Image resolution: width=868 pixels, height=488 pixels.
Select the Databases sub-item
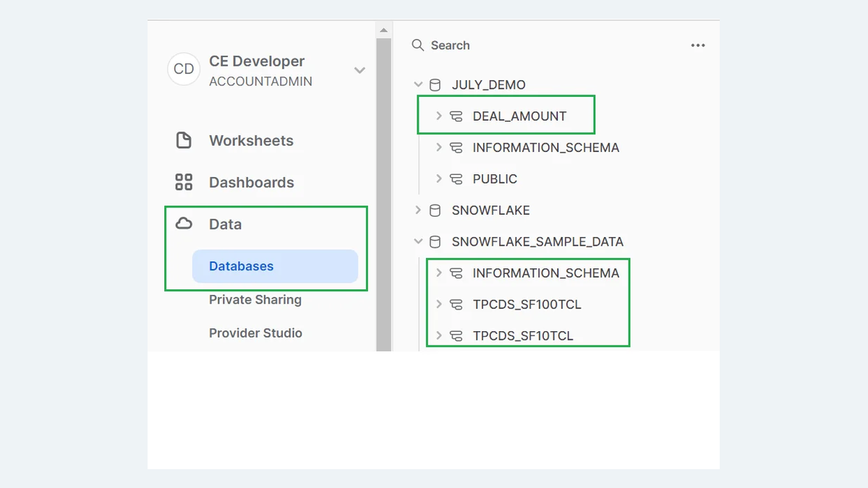275,266
